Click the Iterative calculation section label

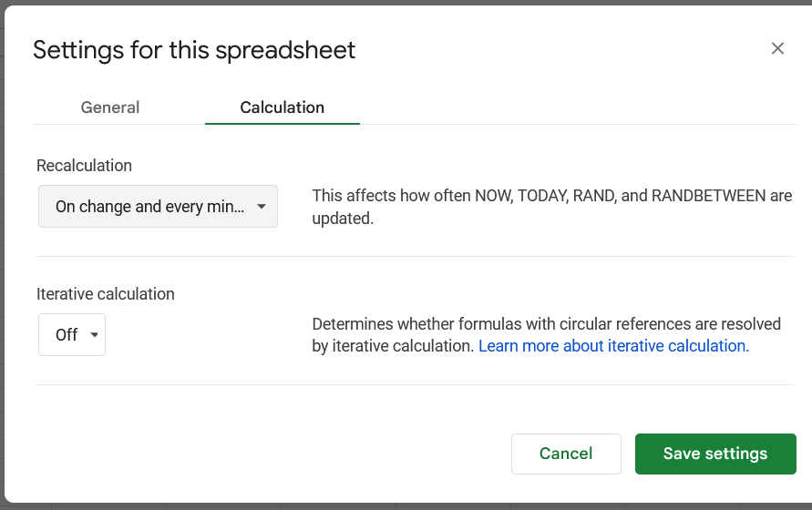pyautogui.click(x=106, y=294)
